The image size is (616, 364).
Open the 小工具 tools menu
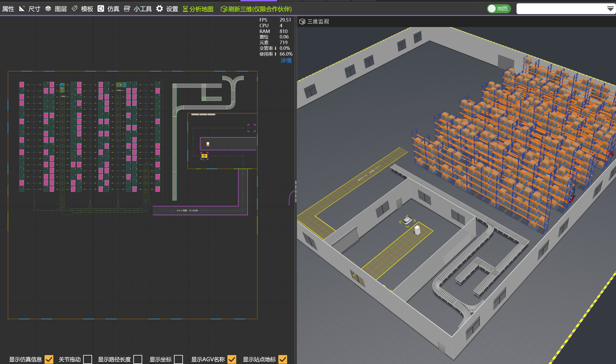pos(143,9)
